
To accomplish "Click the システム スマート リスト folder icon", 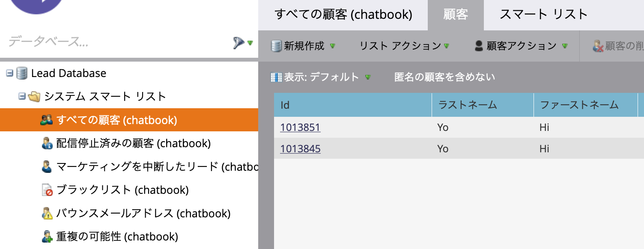I will click(x=34, y=97).
